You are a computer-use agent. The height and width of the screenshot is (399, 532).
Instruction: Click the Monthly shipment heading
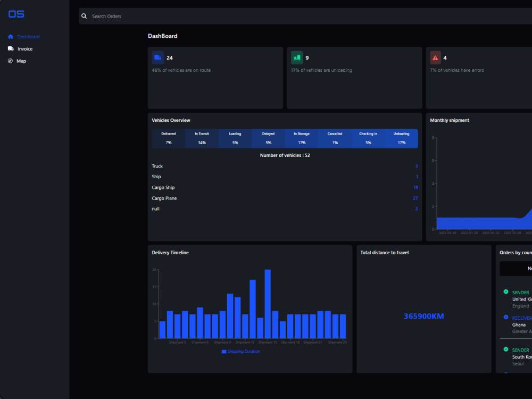(x=450, y=120)
